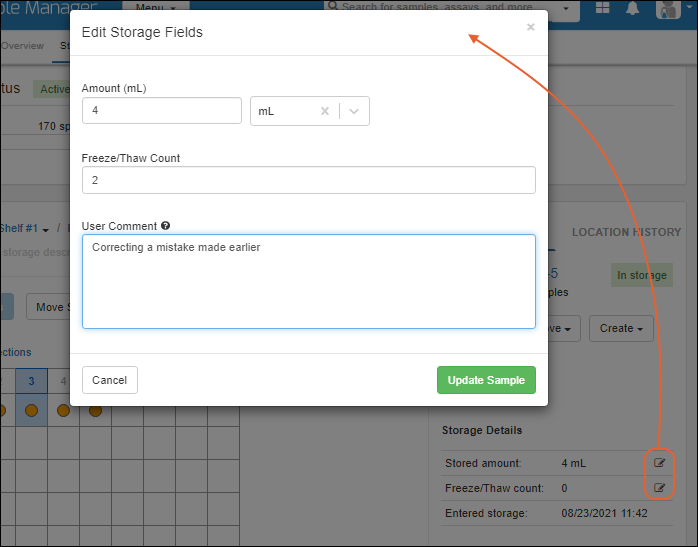Open the user avatar menu
Image resolution: width=698 pixels, height=547 pixels.
(671, 9)
